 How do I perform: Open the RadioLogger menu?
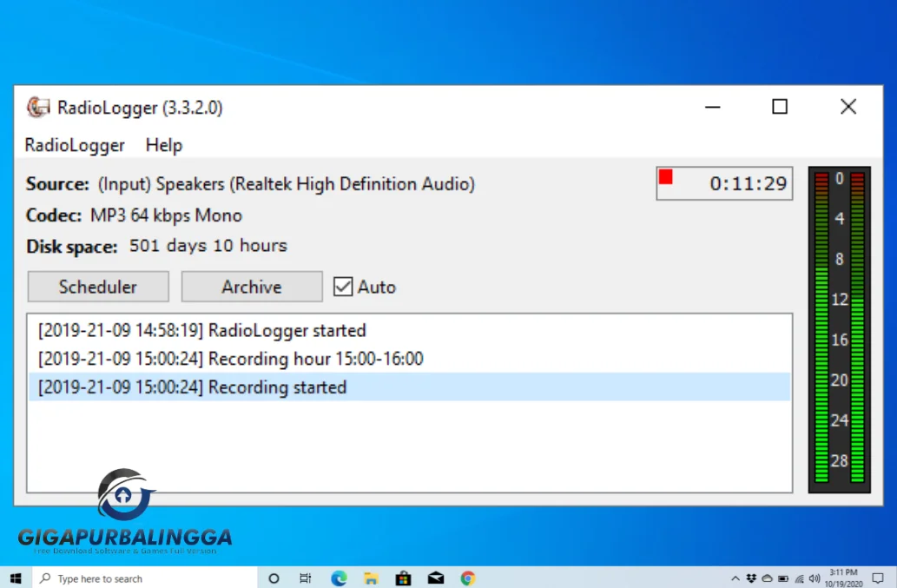[75, 145]
